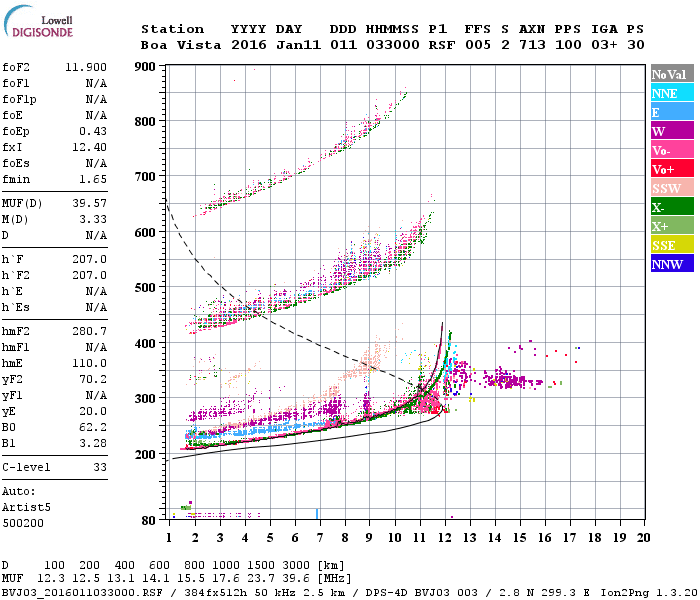Click the Boa Vista station name
Screen dimensions: 700x600
[181, 45]
